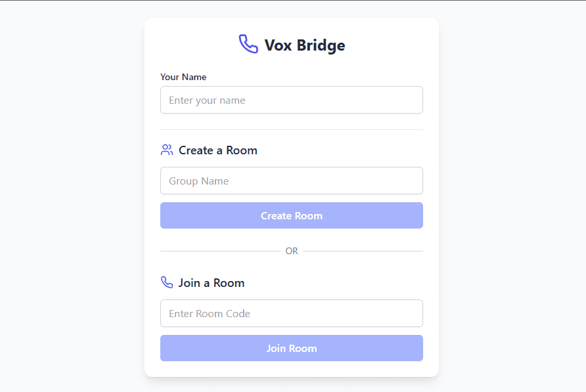Click the phone icon beside Join a Room

tap(167, 282)
